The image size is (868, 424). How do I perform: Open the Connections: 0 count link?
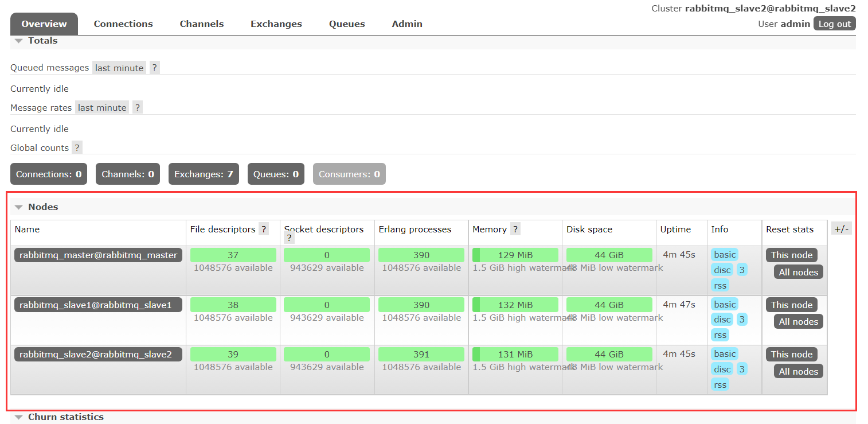[49, 174]
